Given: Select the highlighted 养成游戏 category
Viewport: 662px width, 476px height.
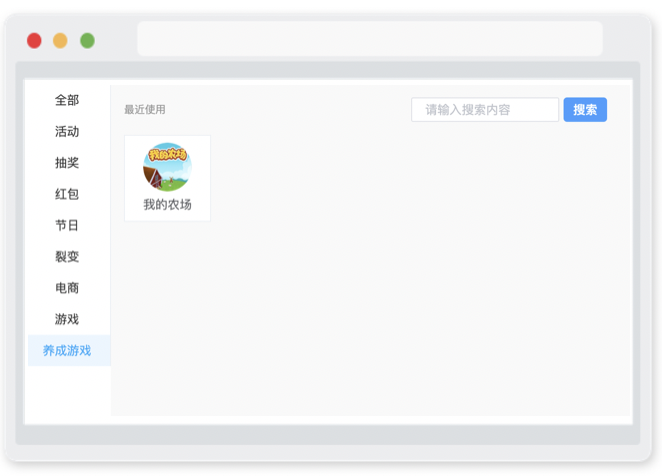Looking at the screenshot, I should pyautogui.click(x=69, y=351).
